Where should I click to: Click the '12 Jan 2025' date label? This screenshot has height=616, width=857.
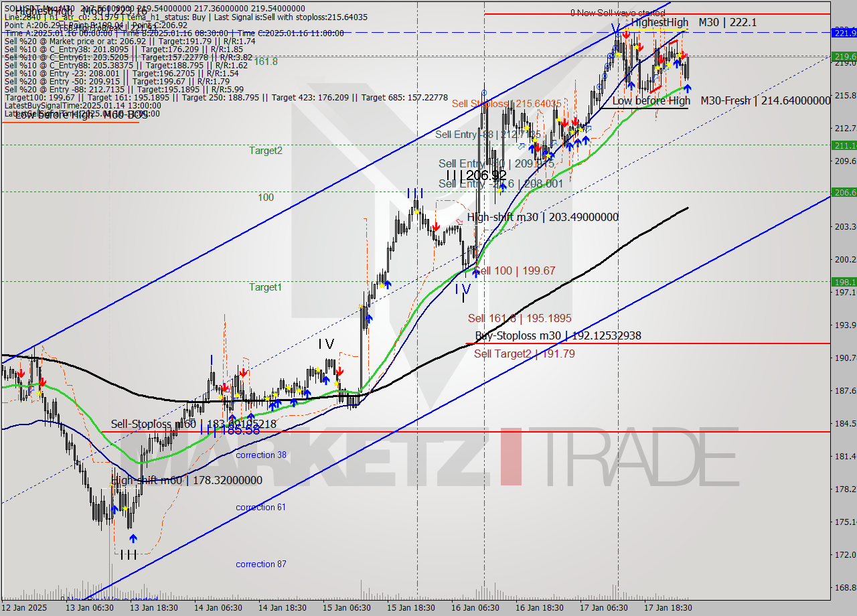point(24,608)
